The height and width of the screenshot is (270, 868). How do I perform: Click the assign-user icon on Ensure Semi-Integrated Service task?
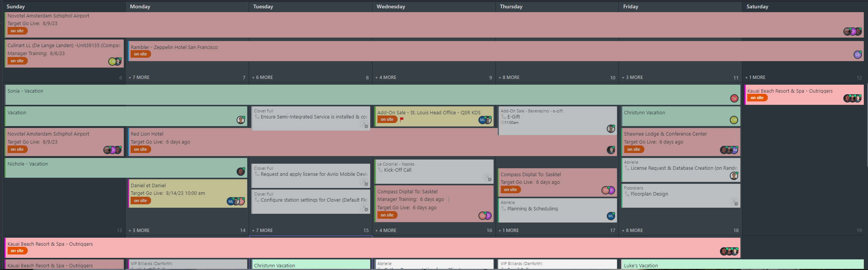[364, 125]
